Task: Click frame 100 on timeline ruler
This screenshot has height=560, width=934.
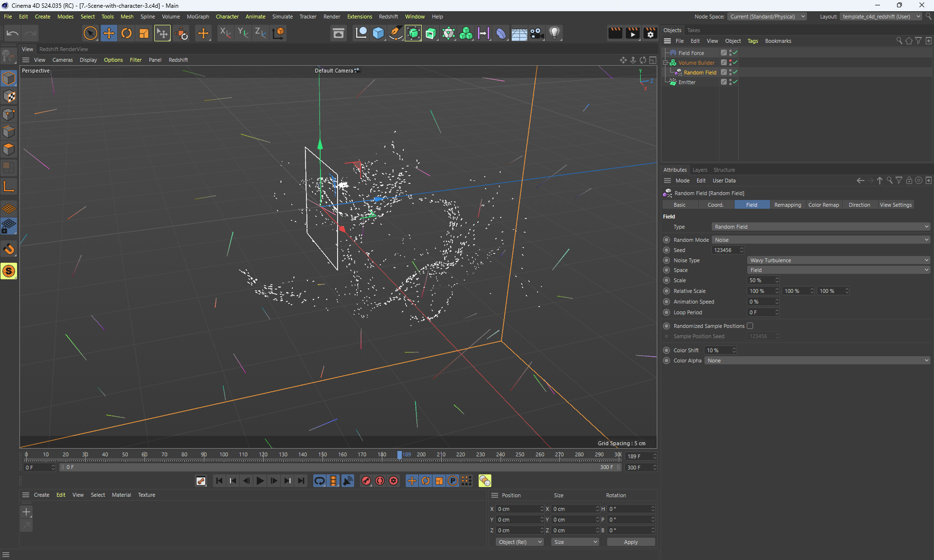Action: pyautogui.click(x=223, y=455)
